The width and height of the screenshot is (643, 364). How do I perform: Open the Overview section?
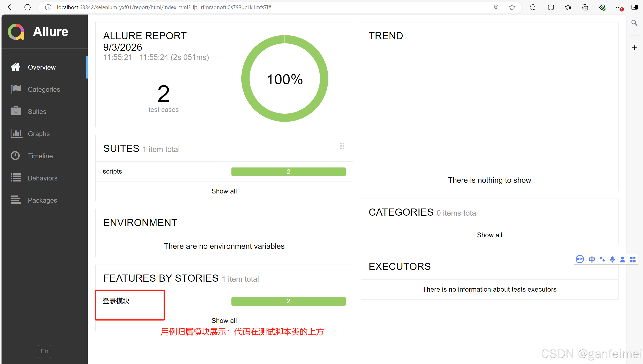(44, 67)
